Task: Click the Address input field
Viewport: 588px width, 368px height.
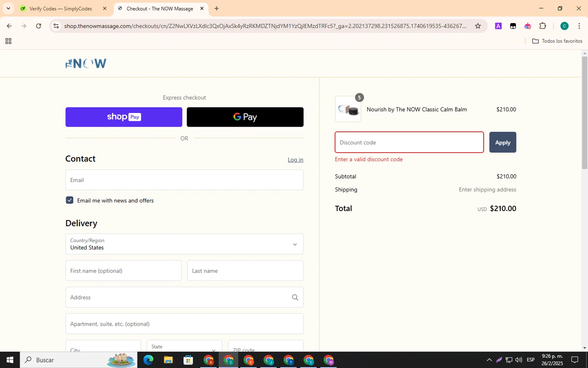Action: 184,297
